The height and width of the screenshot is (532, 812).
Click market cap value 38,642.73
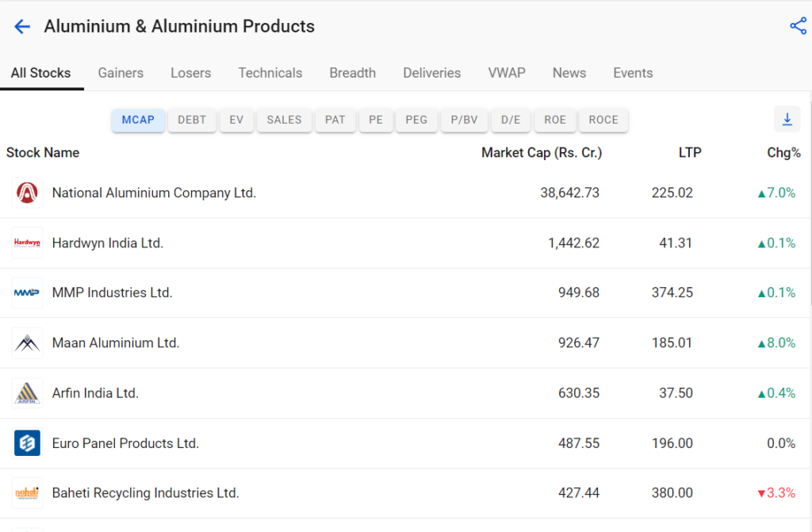point(569,193)
